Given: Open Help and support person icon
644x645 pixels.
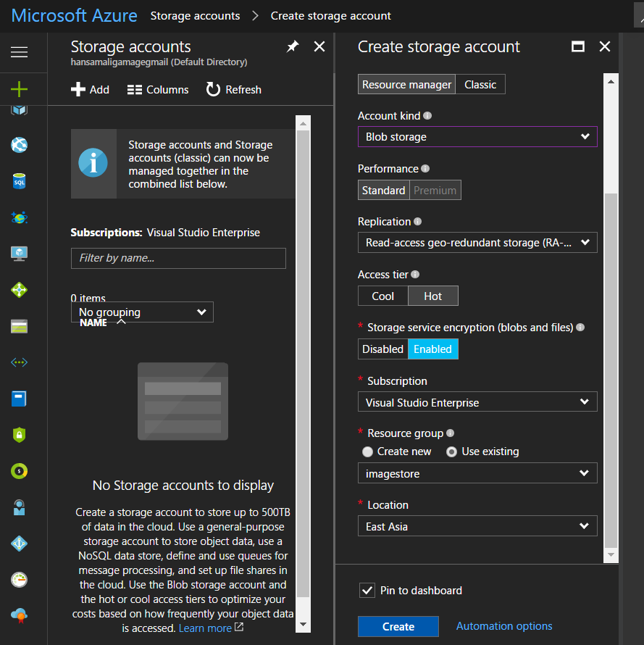Looking at the screenshot, I should 20,507.
